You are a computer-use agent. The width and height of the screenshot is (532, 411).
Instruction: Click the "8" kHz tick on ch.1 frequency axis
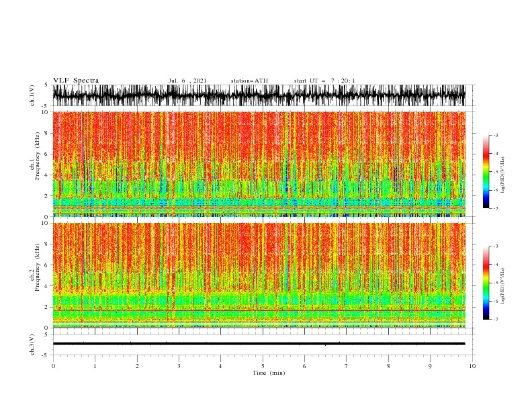tap(47, 133)
